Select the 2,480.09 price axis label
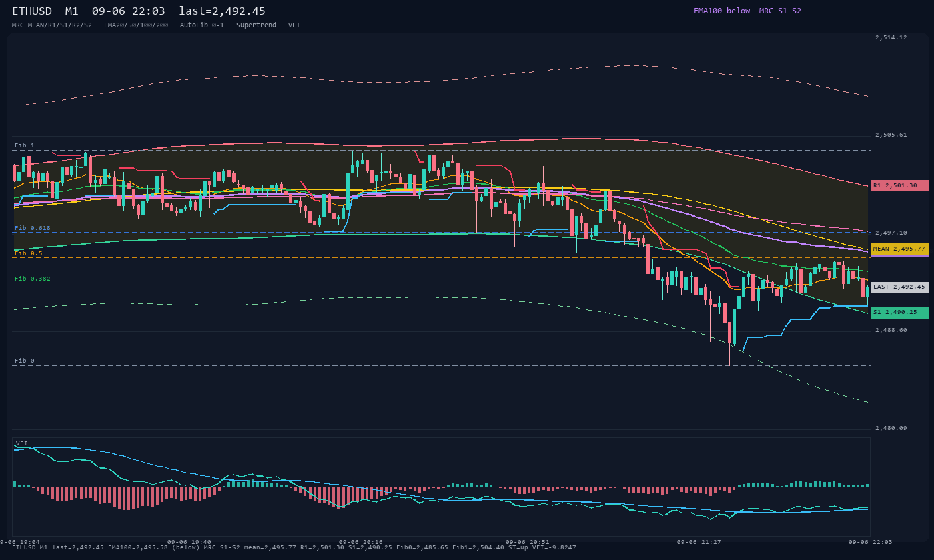Viewport: 934px width, 560px height. tap(891, 428)
